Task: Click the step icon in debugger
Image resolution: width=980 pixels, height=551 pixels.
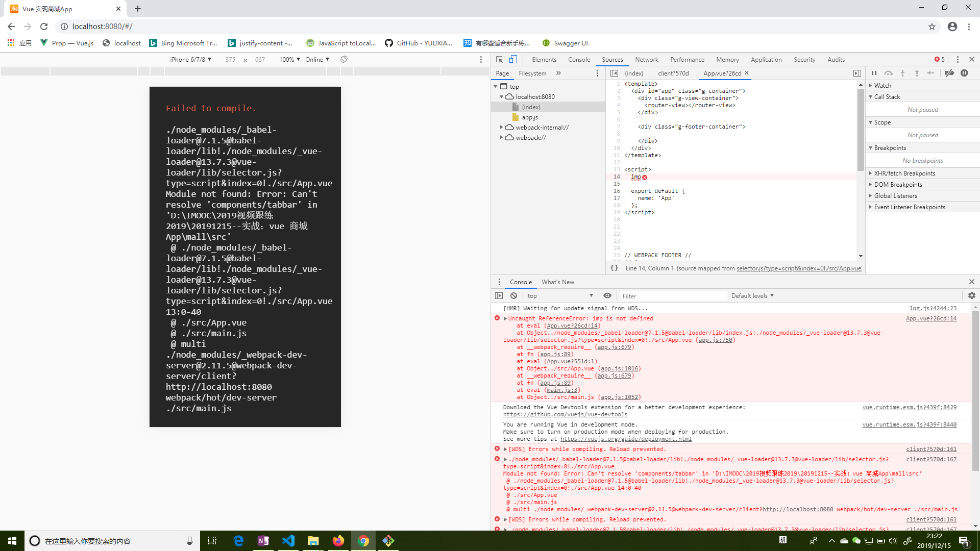Action: click(x=931, y=73)
